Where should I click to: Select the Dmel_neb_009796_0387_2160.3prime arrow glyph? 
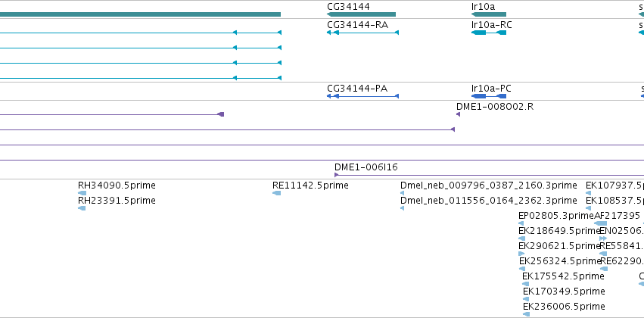click(402, 193)
